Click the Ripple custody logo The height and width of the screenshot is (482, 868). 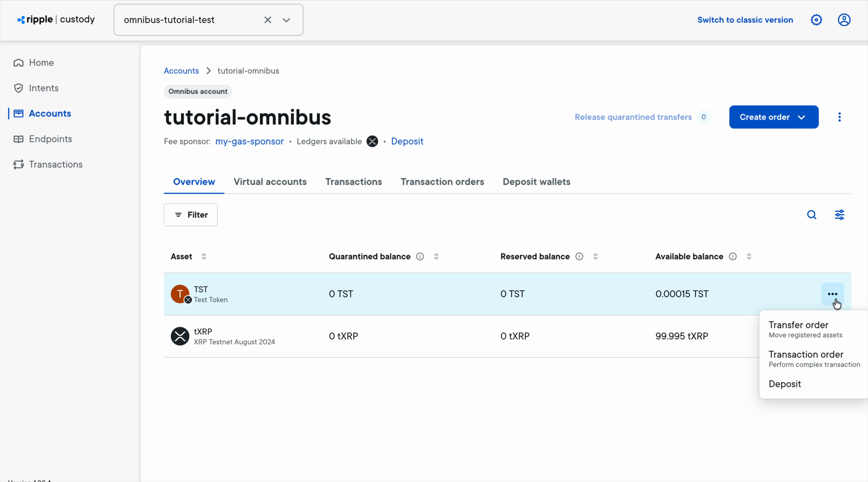pos(56,20)
